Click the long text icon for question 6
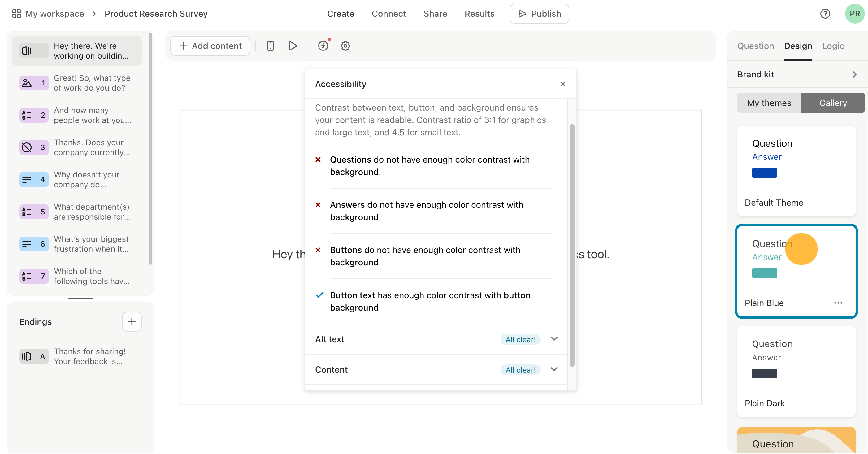Viewport: 868px width, 454px height. (27, 244)
